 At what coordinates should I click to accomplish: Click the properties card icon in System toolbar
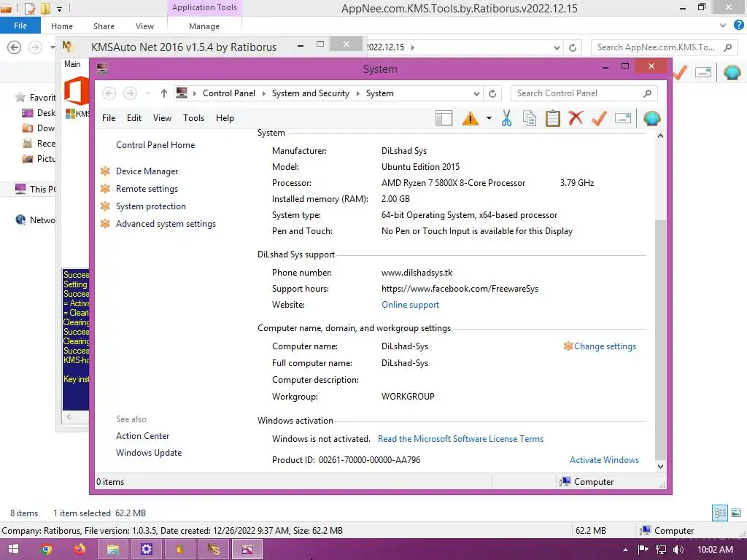[623, 118]
